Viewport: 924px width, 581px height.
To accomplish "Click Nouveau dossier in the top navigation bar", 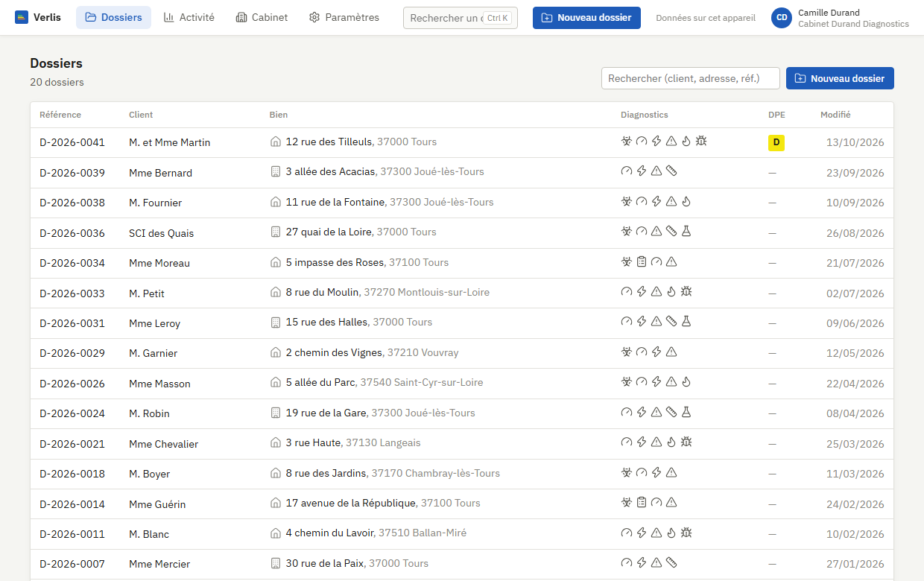I will tap(586, 18).
